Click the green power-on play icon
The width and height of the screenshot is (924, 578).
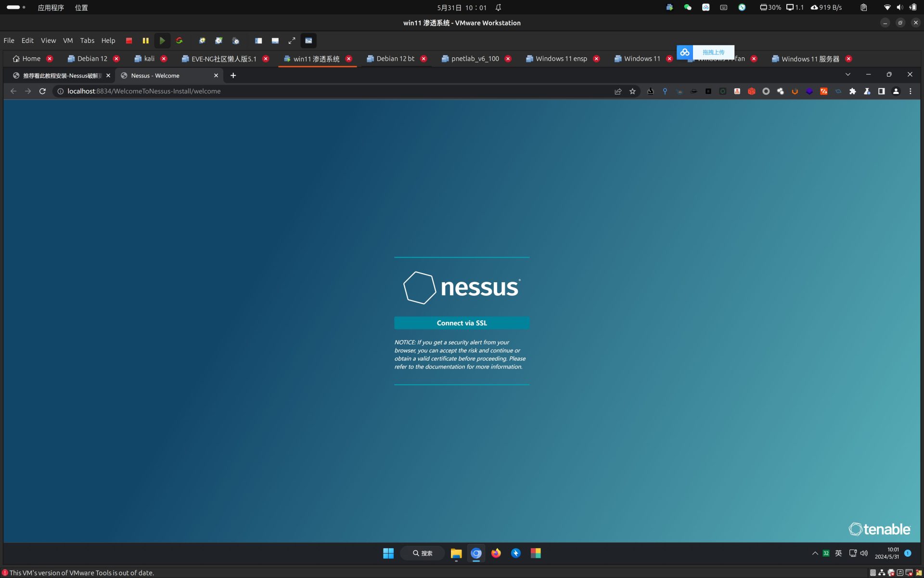point(162,41)
